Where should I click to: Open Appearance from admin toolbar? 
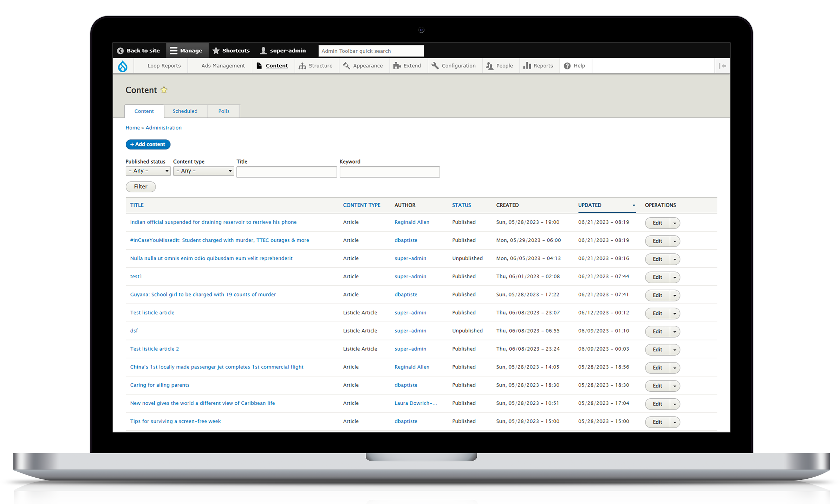[363, 66]
